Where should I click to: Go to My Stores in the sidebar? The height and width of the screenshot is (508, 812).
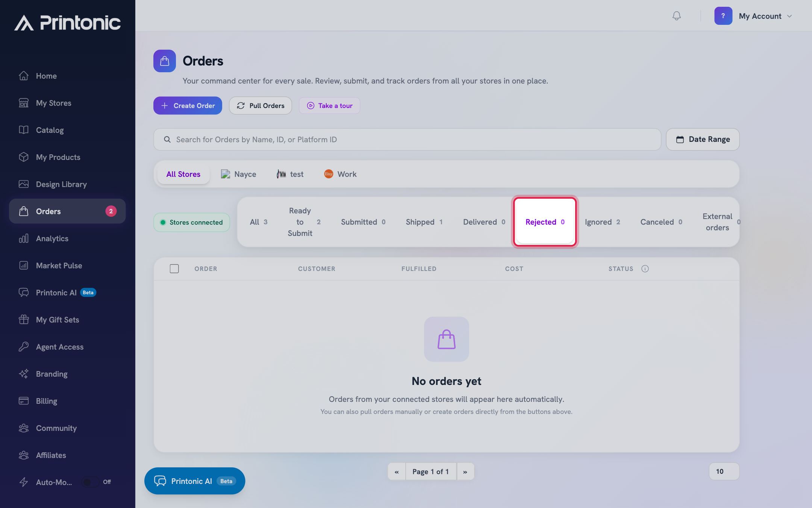(x=67, y=103)
